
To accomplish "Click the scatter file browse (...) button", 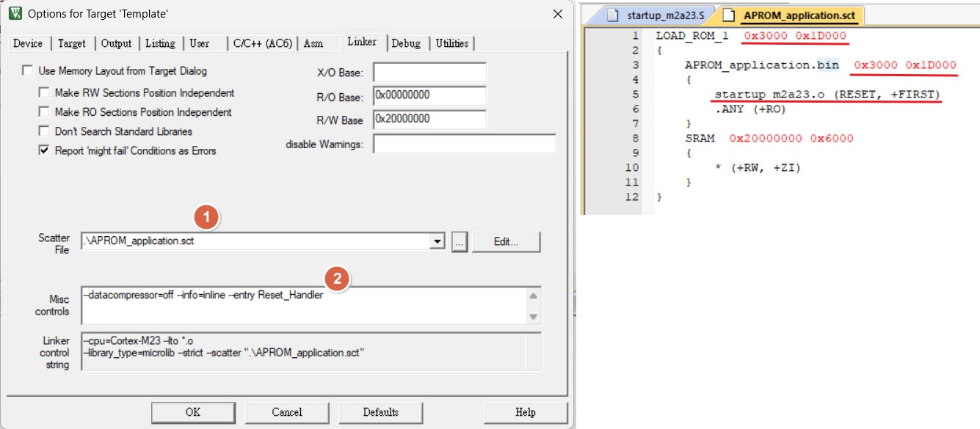I will 460,242.
